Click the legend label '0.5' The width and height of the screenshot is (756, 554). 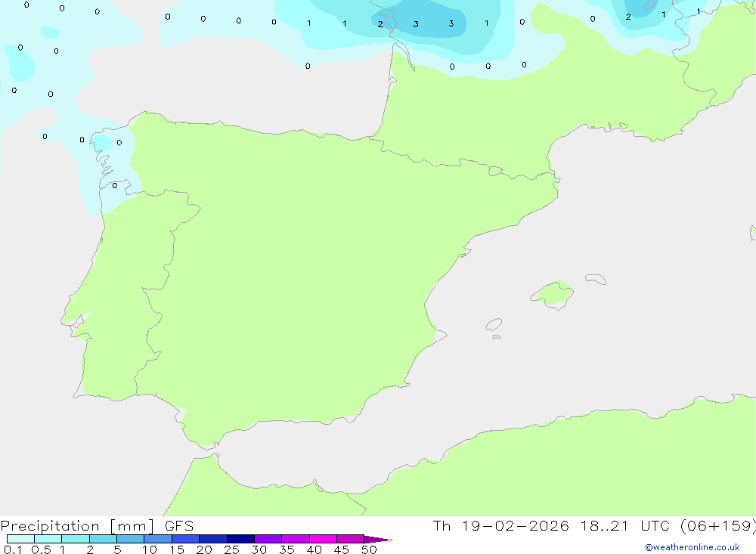click(x=41, y=549)
